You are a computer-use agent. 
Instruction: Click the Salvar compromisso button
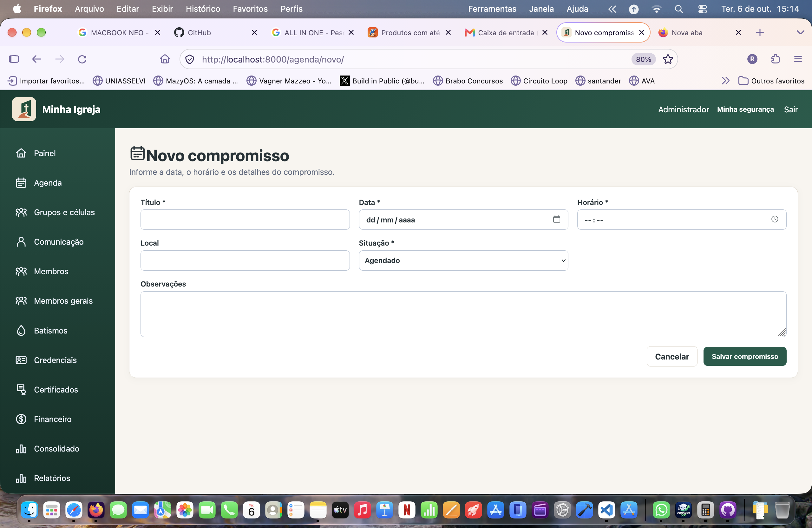[x=745, y=356]
